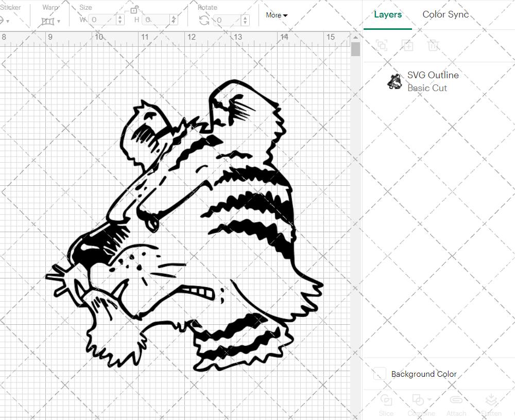This screenshot has height=420, width=515.
Task: Click the duplicate layer icon
Action: (408, 45)
